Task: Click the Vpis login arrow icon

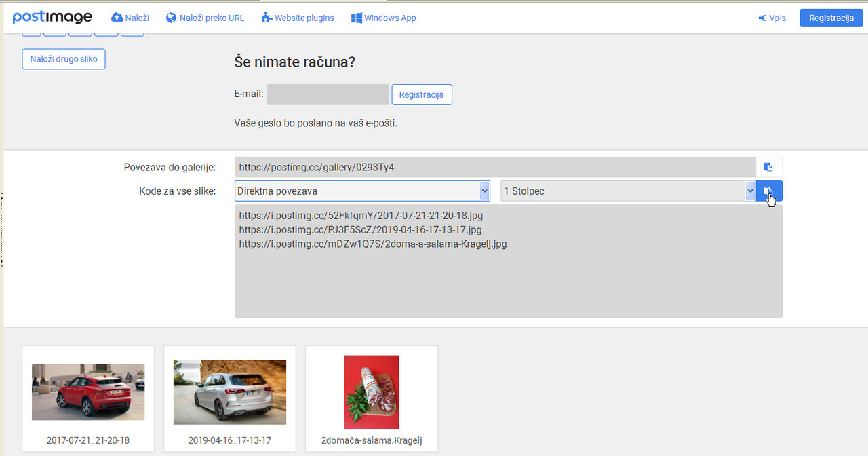Action: (762, 18)
